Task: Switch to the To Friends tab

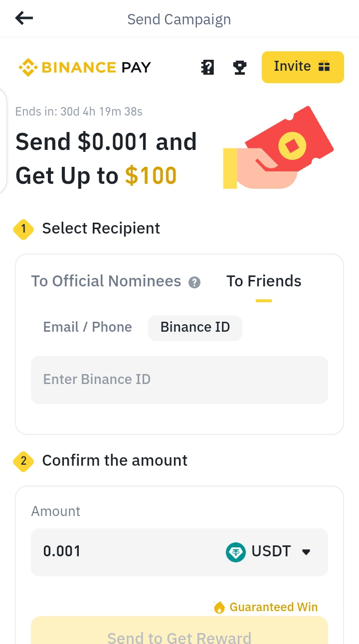Action: tap(264, 281)
